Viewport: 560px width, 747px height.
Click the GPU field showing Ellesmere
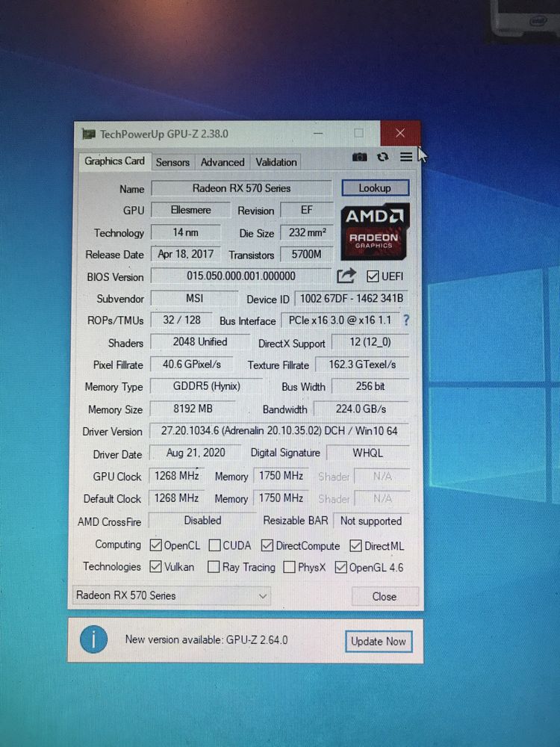tap(191, 210)
